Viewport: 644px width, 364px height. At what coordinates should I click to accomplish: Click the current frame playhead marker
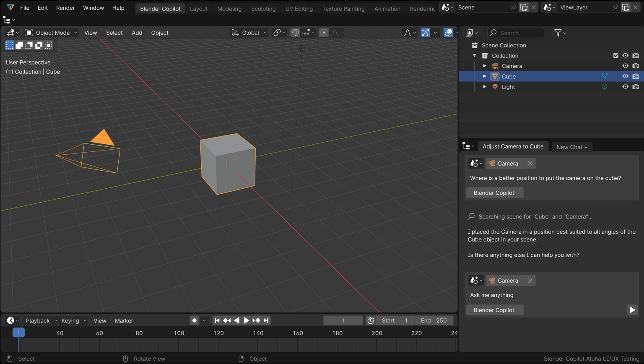coord(18,333)
